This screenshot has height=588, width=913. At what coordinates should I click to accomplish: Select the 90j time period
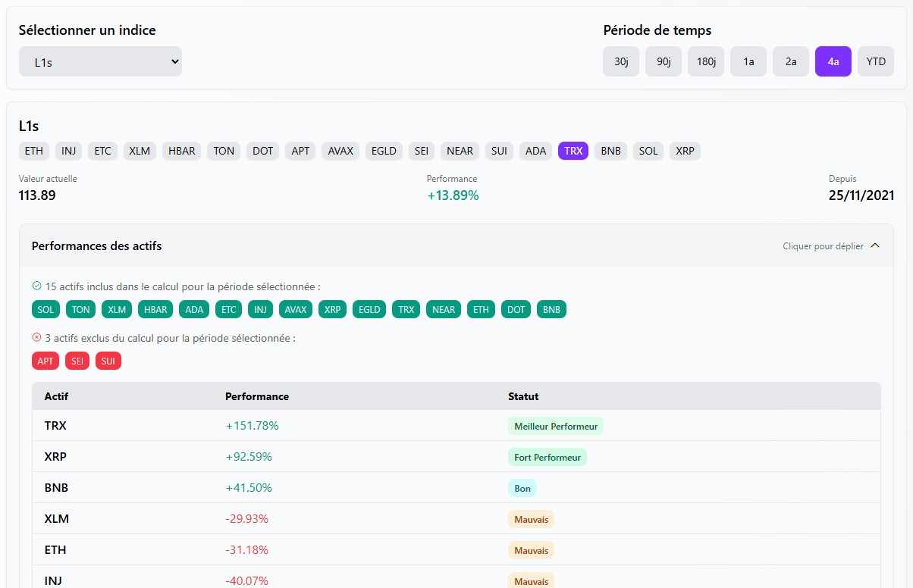(664, 61)
